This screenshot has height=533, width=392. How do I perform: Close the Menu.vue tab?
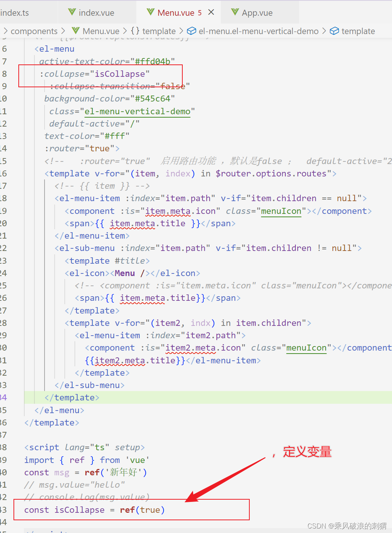[211, 12]
